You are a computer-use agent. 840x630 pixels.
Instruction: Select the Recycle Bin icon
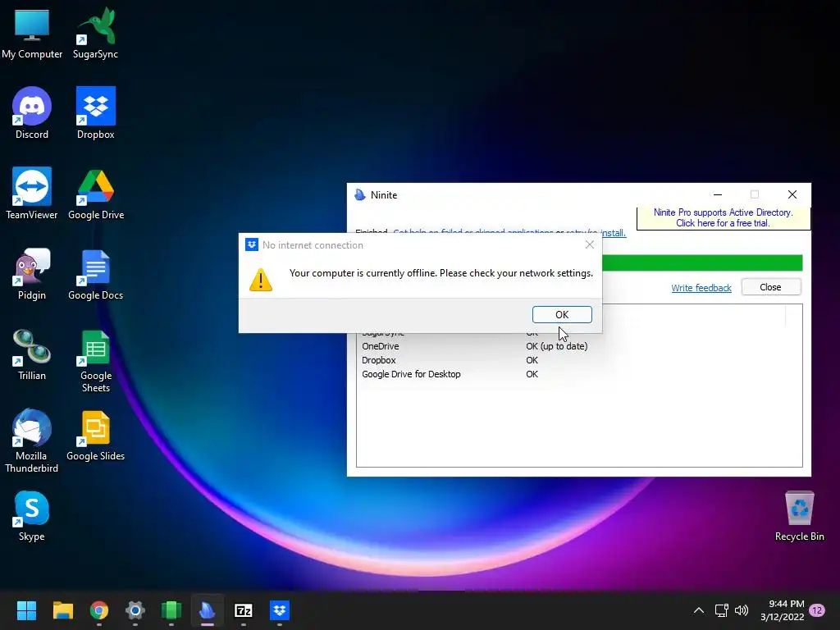pos(799,515)
